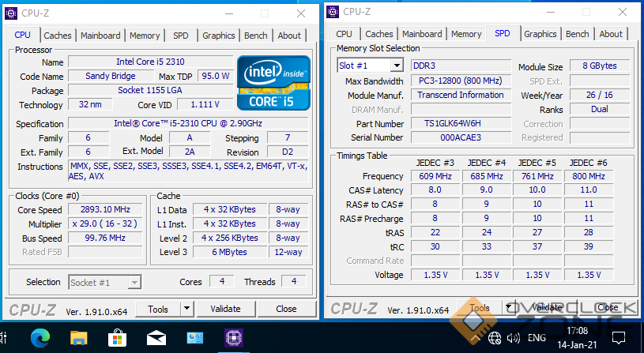Switch to Graphics tab in right window
Viewport: 644px width, 353px height.
click(540, 34)
